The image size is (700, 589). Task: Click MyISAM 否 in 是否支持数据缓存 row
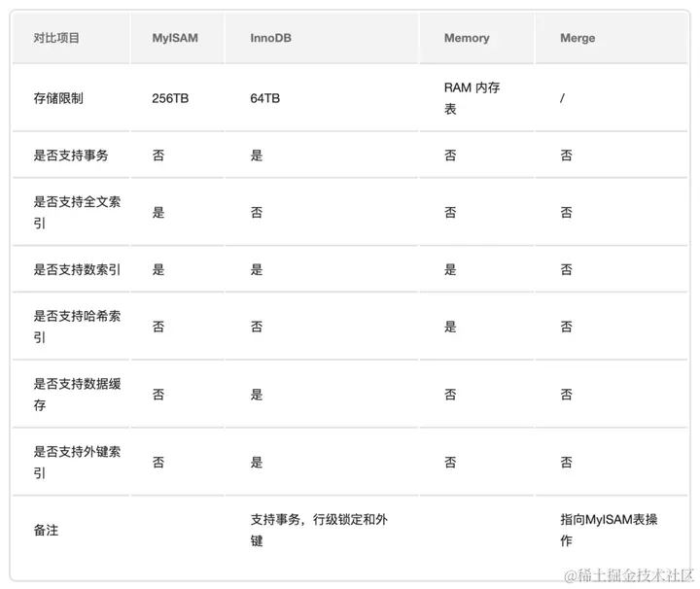click(x=158, y=395)
